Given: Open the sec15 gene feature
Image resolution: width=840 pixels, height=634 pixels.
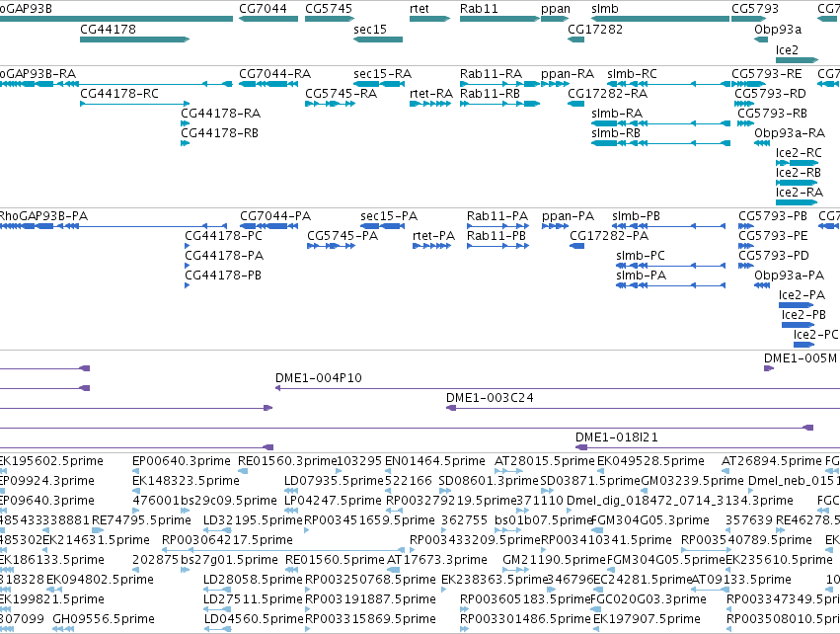Looking at the screenshot, I should [378, 40].
